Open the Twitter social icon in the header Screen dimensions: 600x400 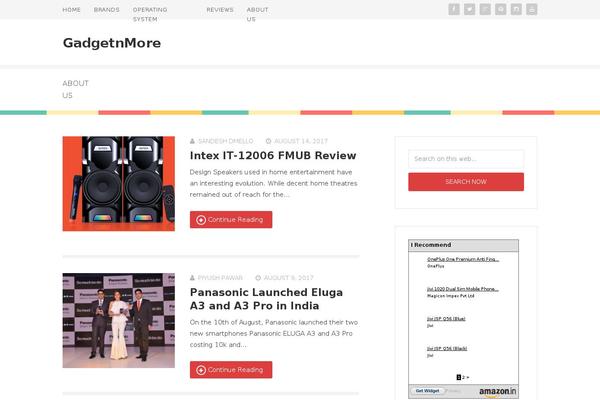coord(470,9)
